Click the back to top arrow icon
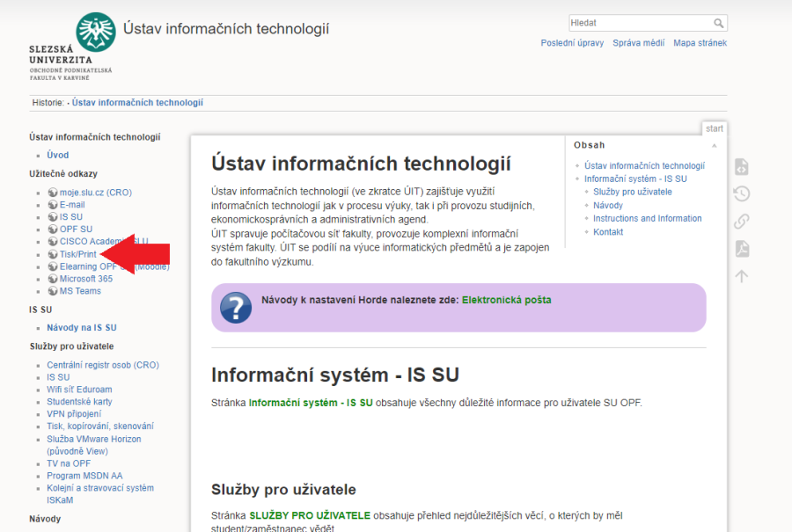The image size is (792, 532). pyautogui.click(x=742, y=276)
